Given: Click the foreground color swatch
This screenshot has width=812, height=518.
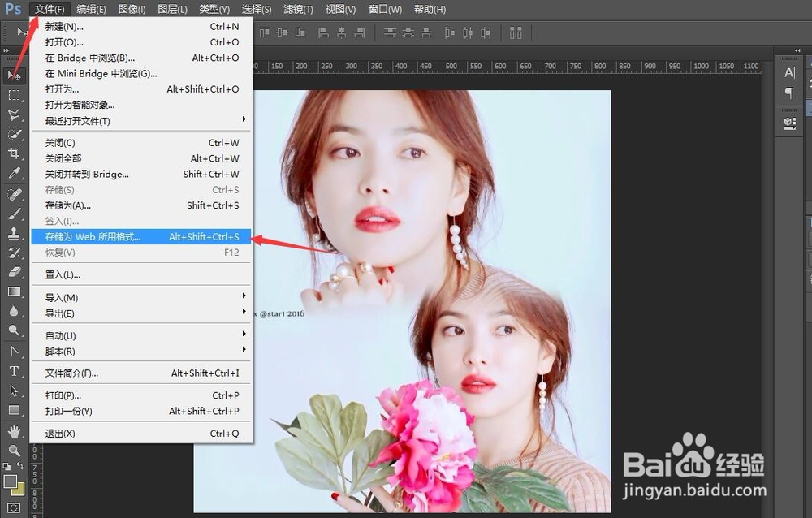Looking at the screenshot, I should [x=9, y=481].
